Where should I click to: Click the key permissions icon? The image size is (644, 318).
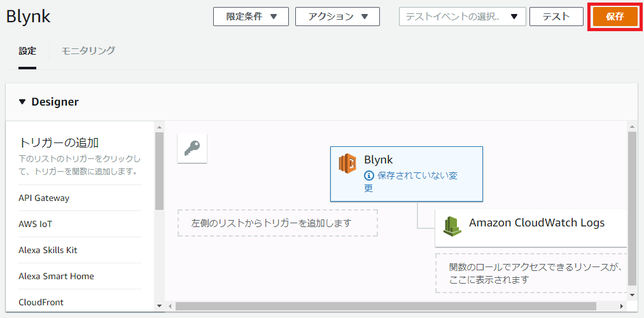point(192,148)
